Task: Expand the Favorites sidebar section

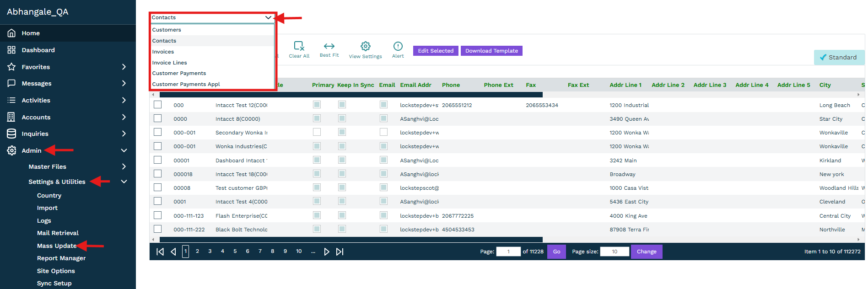Action: [124, 67]
